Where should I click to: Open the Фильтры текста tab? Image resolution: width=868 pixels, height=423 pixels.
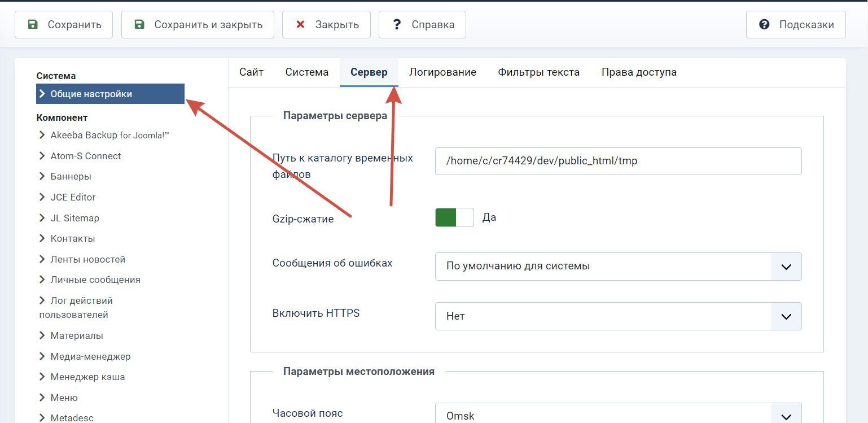click(x=539, y=72)
